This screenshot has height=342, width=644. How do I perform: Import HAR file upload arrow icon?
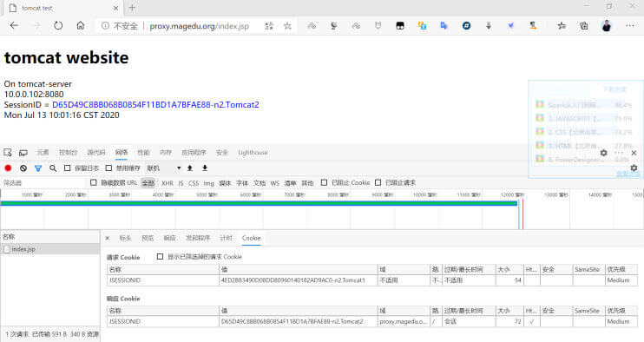190,168
